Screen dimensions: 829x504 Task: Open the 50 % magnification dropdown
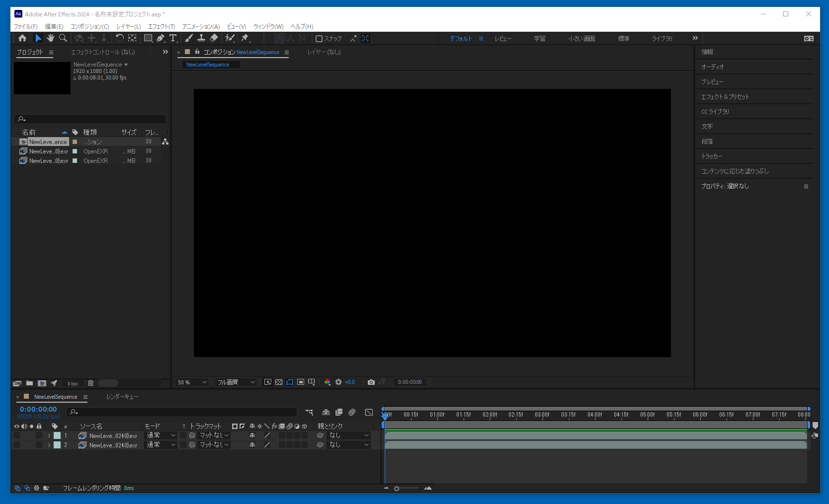point(192,382)
